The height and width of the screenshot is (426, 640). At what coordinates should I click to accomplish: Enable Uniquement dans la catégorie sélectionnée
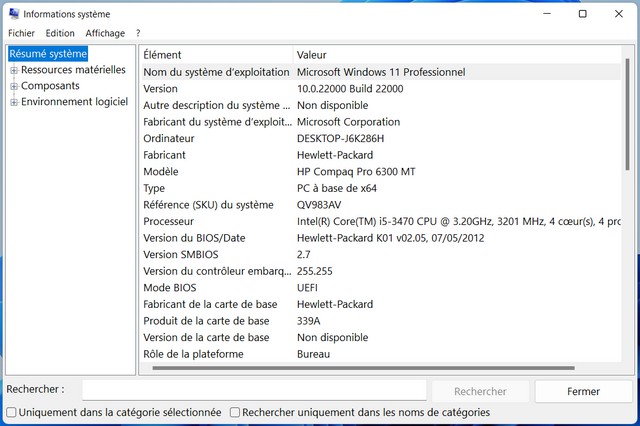(x=11, y=413)
